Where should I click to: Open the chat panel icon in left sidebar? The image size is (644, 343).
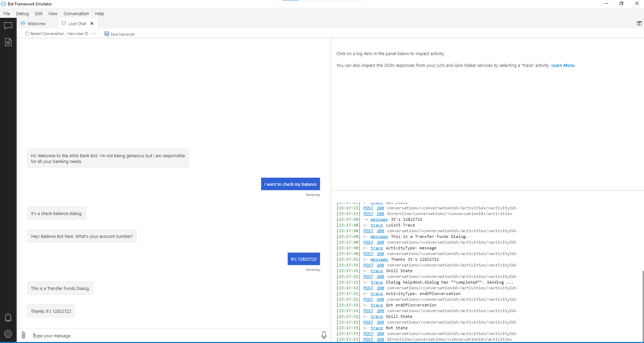(8, 26)
